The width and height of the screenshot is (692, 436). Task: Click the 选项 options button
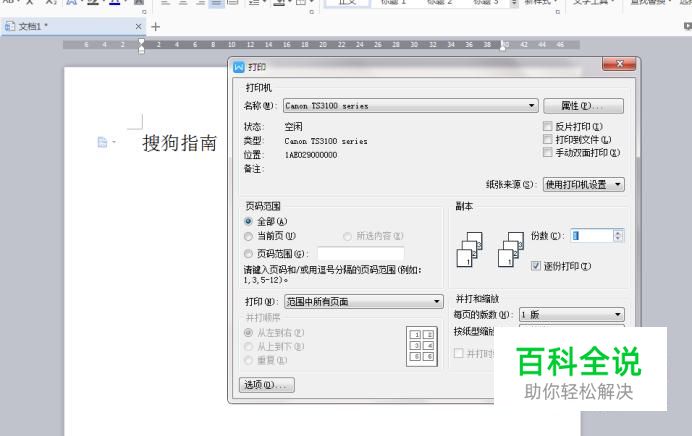pyautogui.click(x=267, y=385)
